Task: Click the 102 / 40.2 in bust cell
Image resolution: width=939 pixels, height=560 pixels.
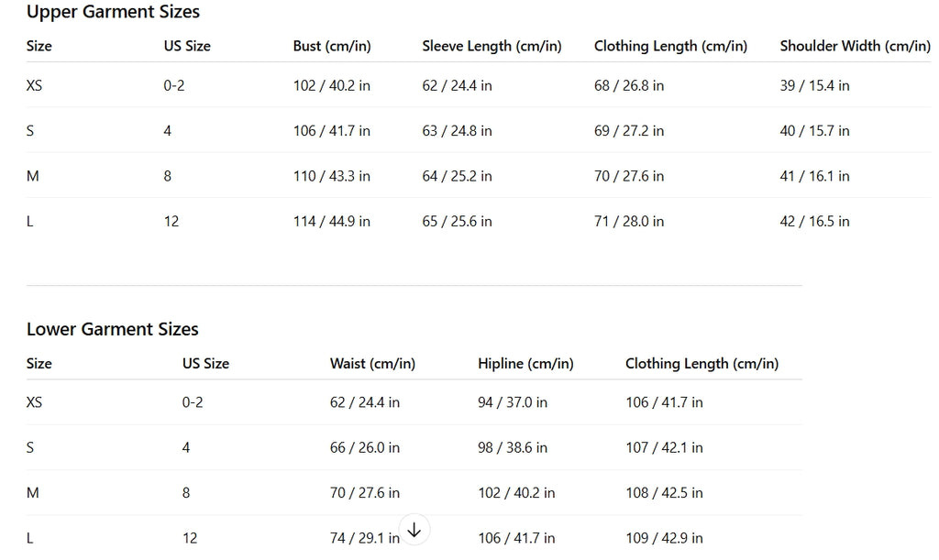Action: pos(332,85)
